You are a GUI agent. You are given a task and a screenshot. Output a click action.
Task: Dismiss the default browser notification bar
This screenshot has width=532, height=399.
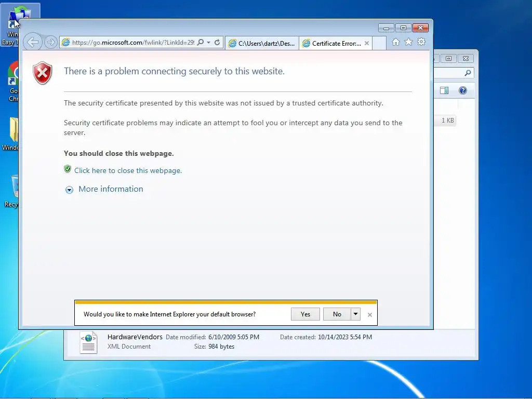[370, 315]
